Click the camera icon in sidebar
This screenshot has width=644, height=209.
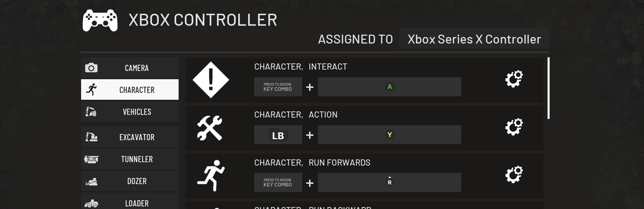(91, 68)
